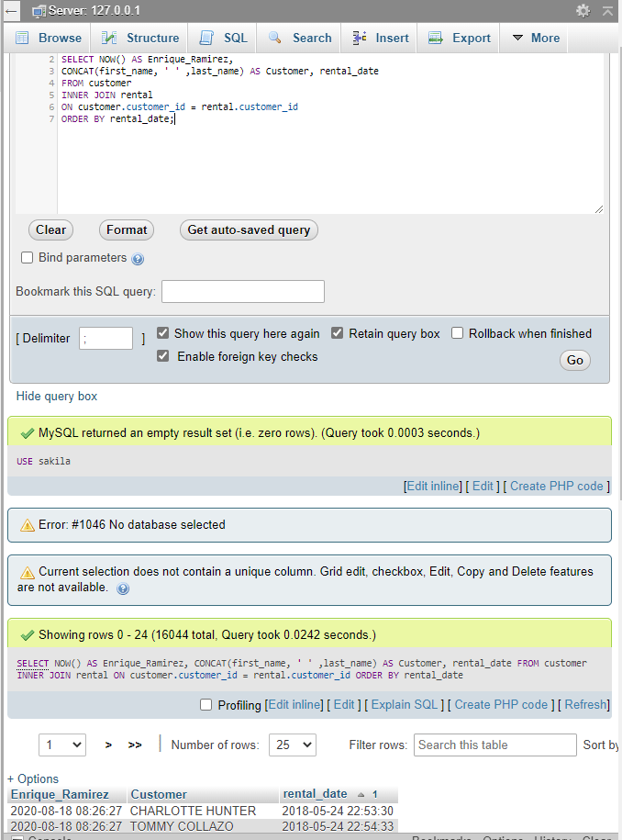Jump to last results page
Image resolution: width=622 pixels, height=840 pixels.
point(135,745)
